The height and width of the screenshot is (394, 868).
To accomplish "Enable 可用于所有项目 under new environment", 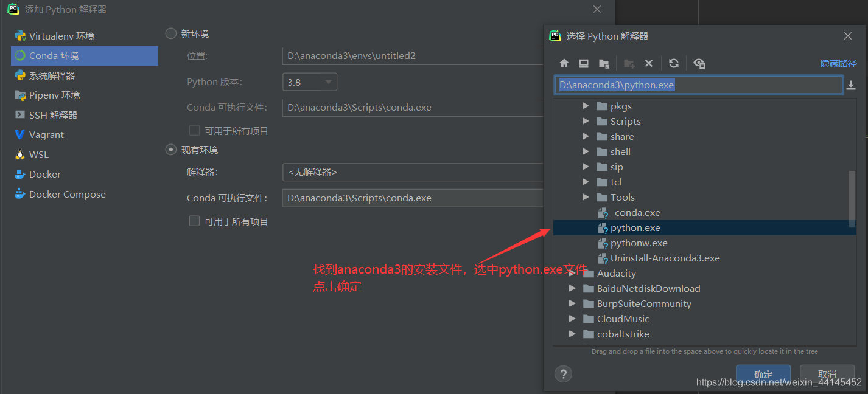I will click(x=194, y=130).
